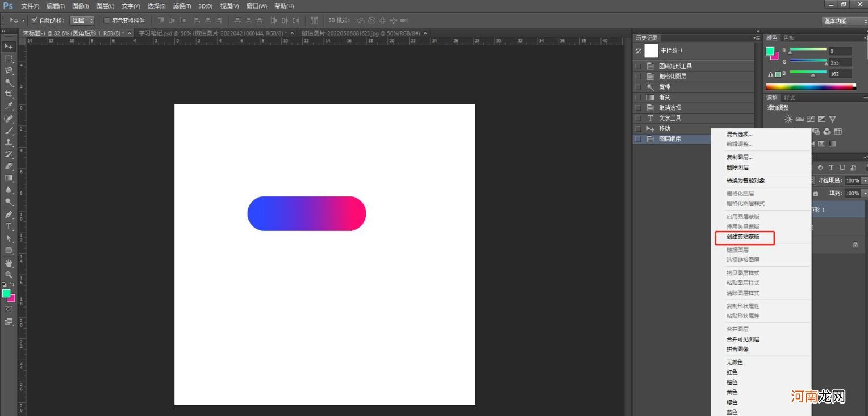Change screen mode icon in toolbox
Screen dimensions: 868x416
pos(9,322)
